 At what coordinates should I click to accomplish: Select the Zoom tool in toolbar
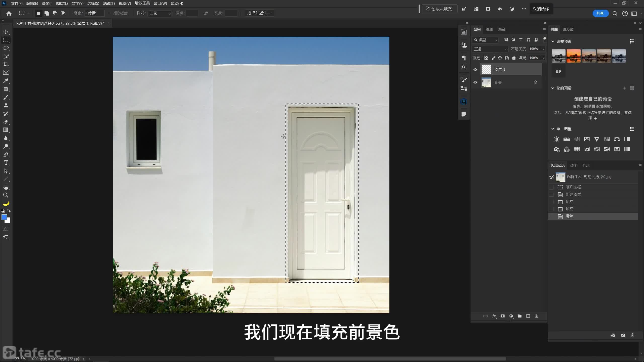click(x=6, y=195)
